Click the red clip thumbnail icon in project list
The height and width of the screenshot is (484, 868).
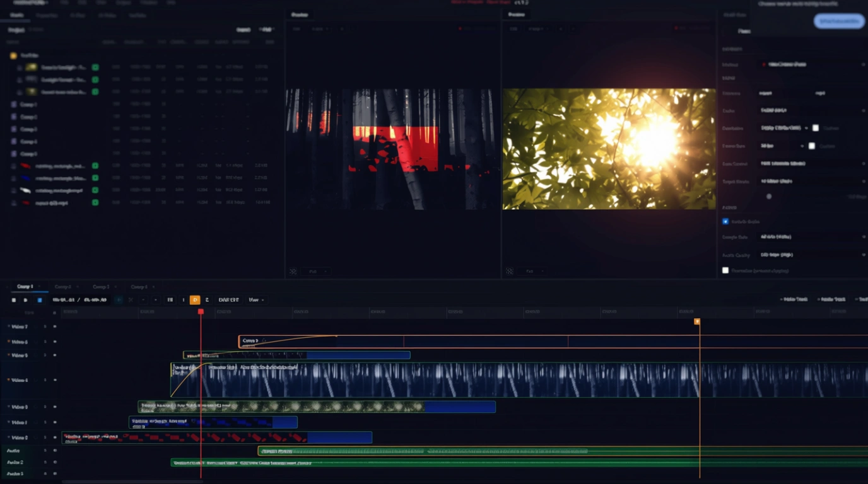(25, 166)
